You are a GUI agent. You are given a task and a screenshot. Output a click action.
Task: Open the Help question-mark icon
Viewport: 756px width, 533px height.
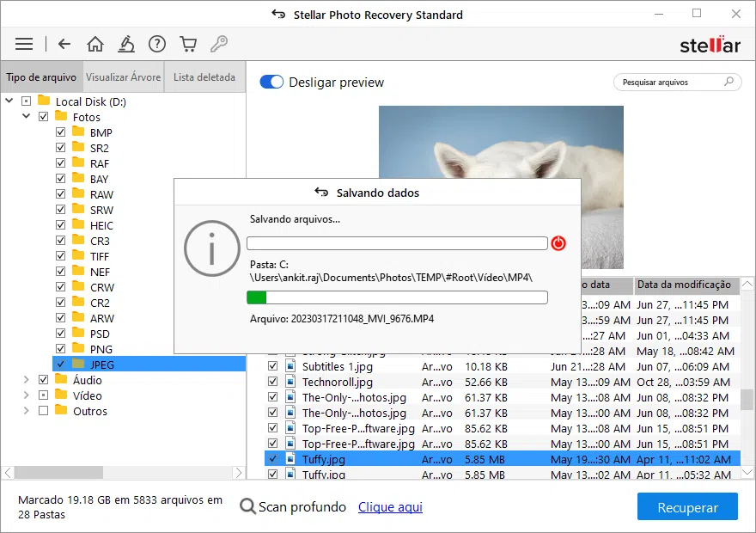pos(157,43)
